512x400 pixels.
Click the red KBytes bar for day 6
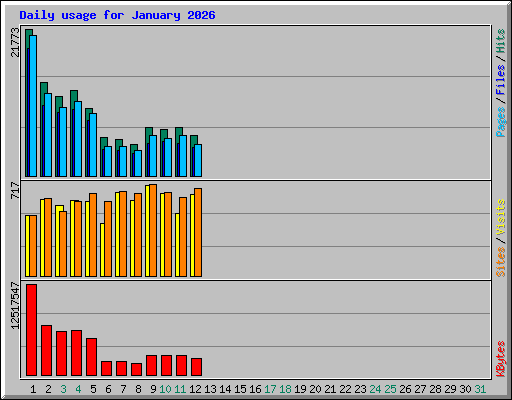106,368
